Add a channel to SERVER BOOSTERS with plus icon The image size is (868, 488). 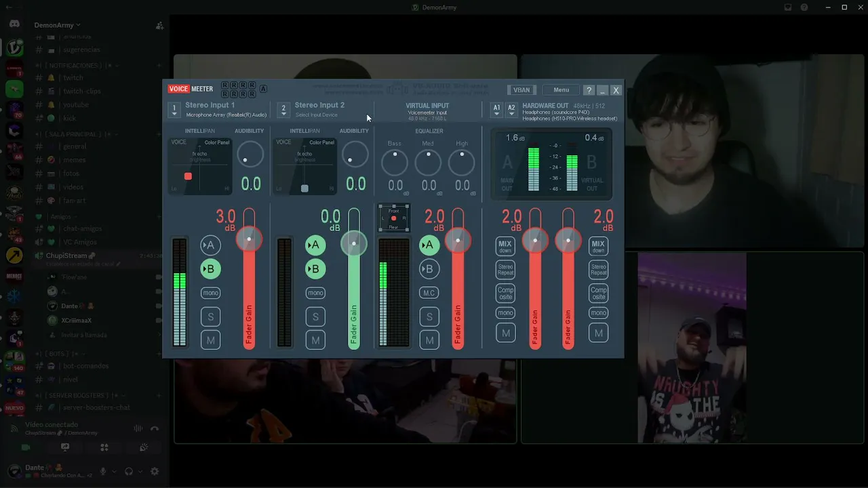click(x=159, y=395)
